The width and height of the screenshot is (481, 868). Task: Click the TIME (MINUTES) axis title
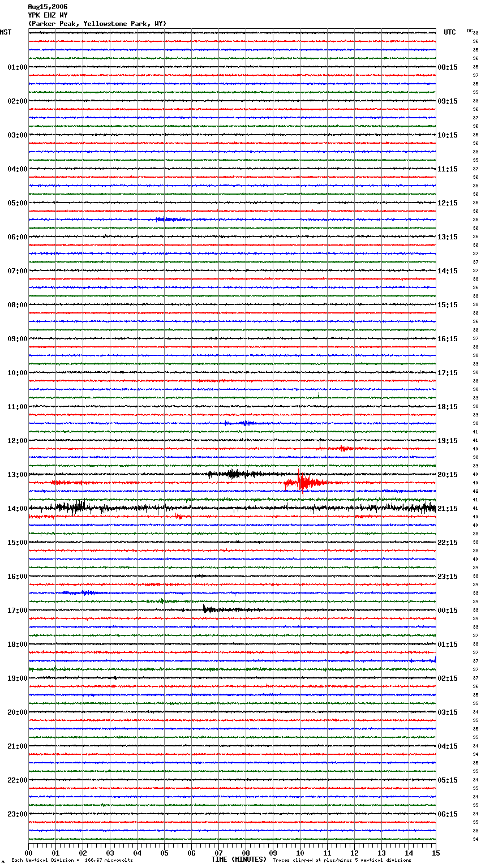click(239, 860)
